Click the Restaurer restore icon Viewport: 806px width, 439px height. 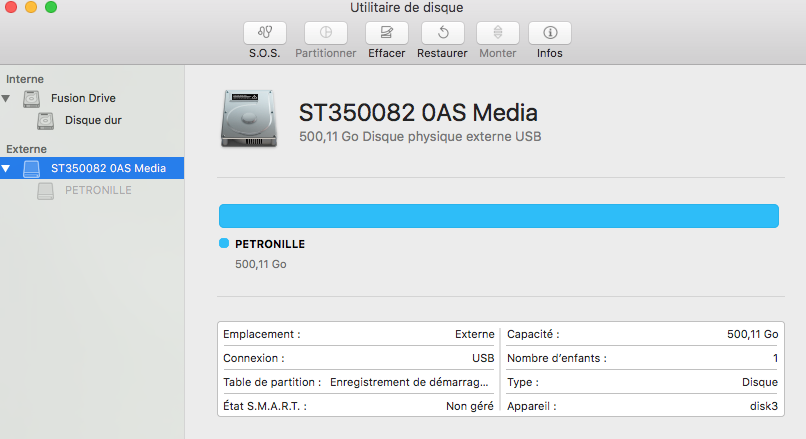[442, 32]
